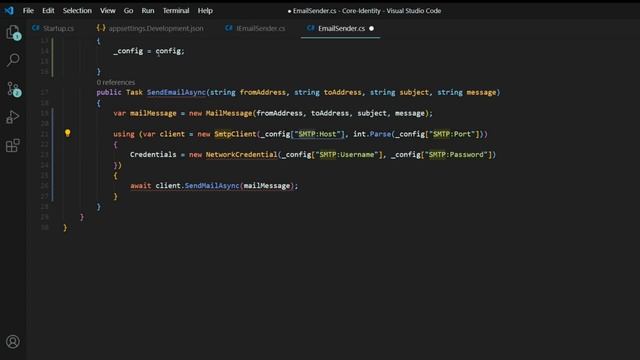This screenshot has width=640, height=360.
Task: Click the unsaved dot on EmailSender.cs tab
Action: [x=371, y=29]
